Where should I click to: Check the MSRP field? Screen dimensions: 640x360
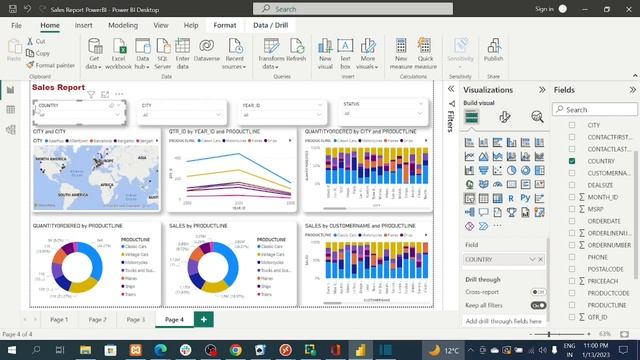tap(572, 209)
